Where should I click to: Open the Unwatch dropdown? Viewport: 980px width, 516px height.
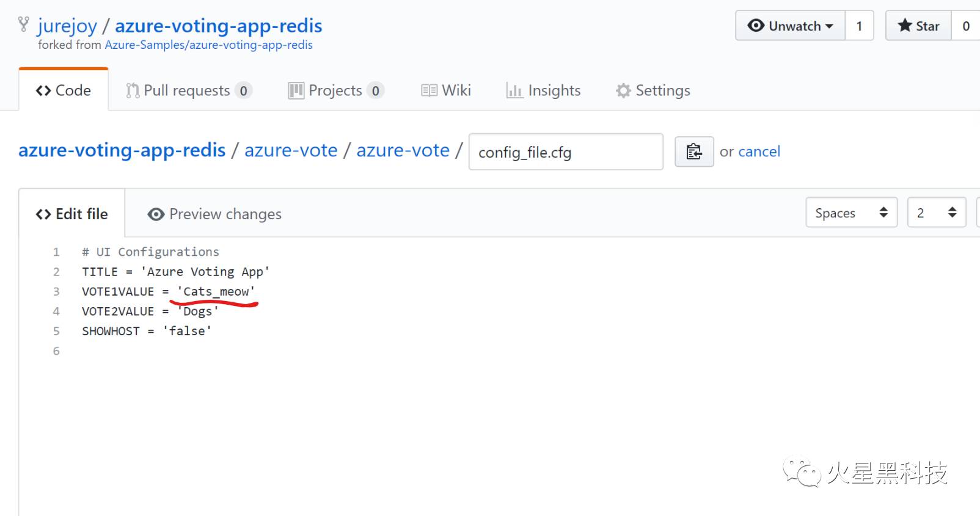(790, 26)
